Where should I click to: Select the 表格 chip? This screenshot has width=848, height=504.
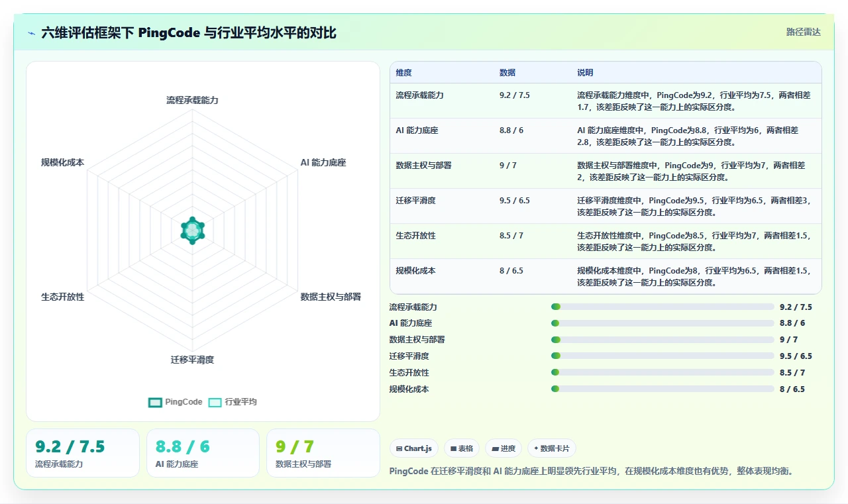click(x=462, y=448)
